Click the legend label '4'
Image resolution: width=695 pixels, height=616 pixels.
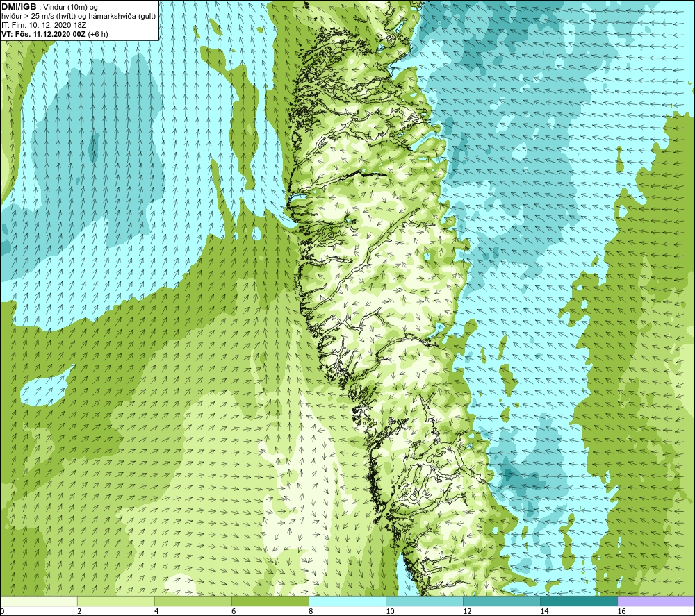tap(156, 611)
